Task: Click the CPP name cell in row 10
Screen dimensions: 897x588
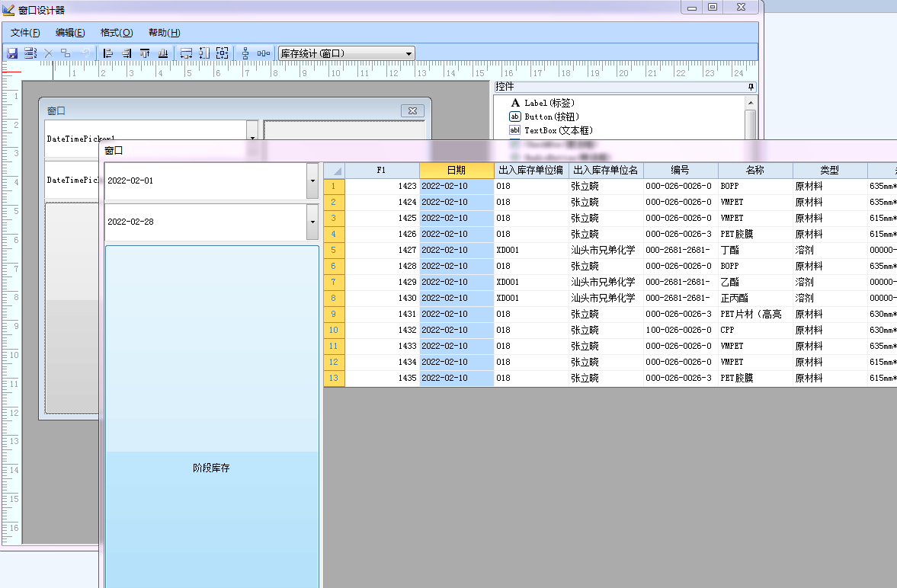Action: pos(756,331)
